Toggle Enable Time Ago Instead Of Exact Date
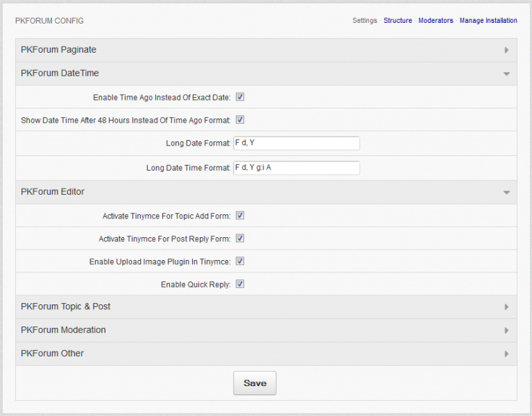The height and width of the screenshot is (416, 532). coord(240,97)
